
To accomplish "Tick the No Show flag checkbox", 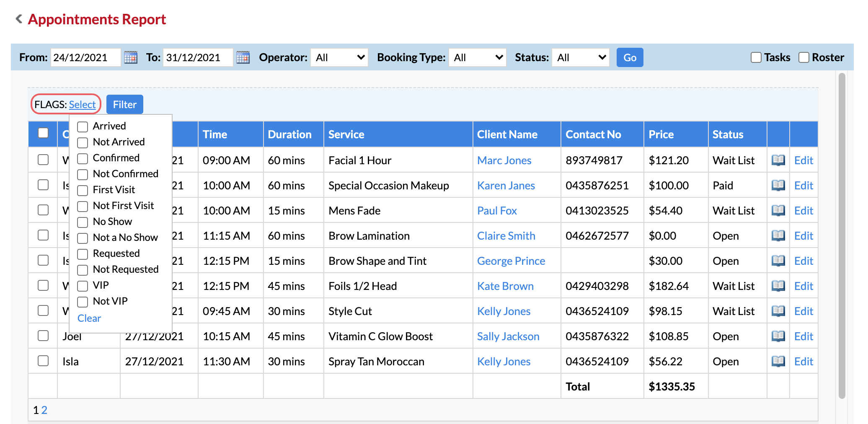I will (83, 222).
